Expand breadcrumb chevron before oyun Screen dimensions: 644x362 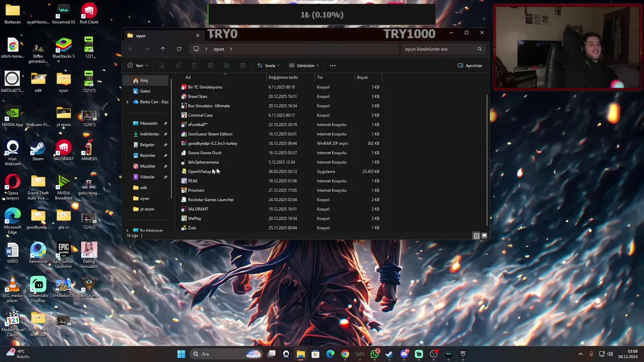207,49
